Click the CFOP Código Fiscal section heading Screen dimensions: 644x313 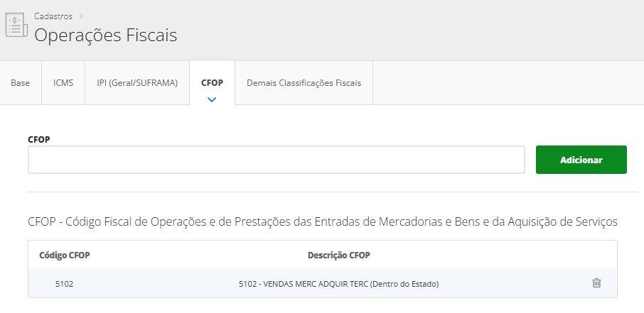click(x=322, y=222)
